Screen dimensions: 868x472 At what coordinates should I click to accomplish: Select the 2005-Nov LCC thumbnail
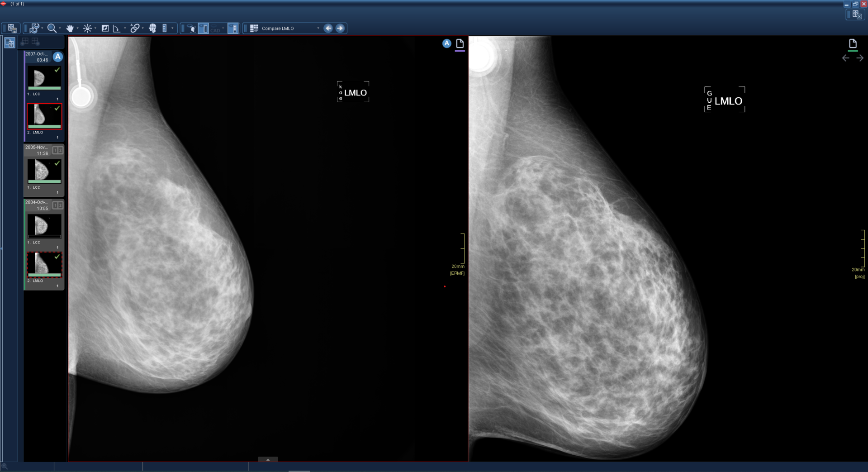[x=44, y=171]
